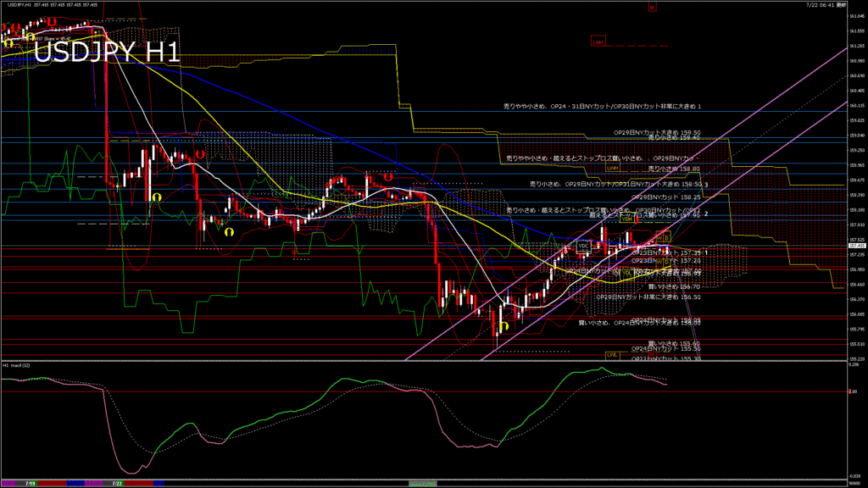
Task: Click the H1 macd (12) indicator label
Action: pos(17,366)
